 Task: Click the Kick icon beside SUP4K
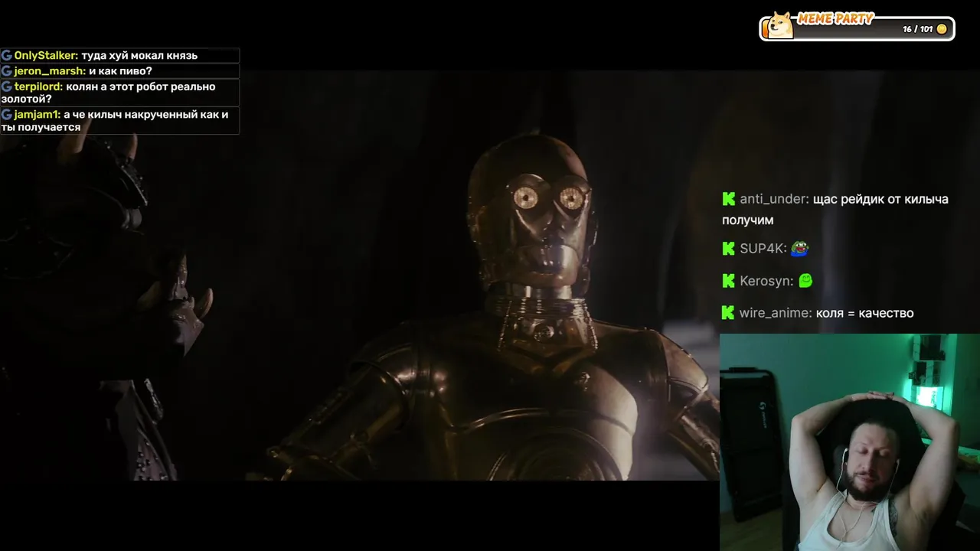coord(728,249)
